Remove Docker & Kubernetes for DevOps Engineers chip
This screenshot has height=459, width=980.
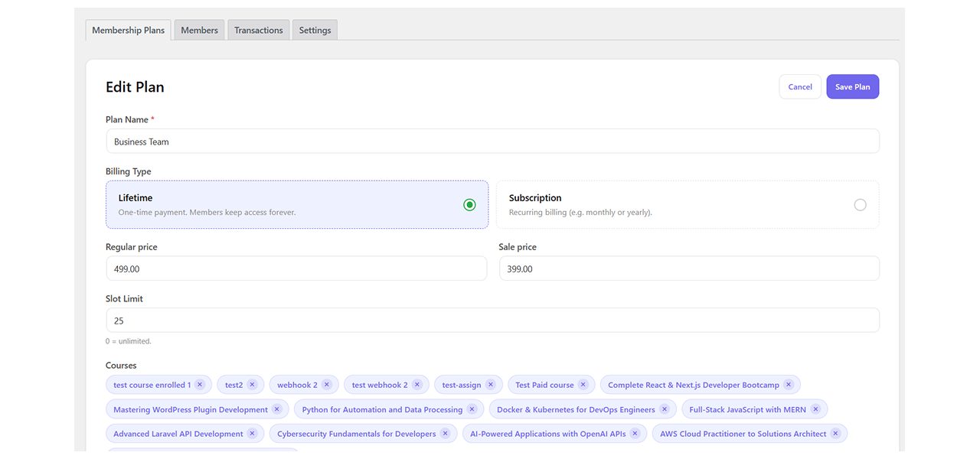pos(665,409)
